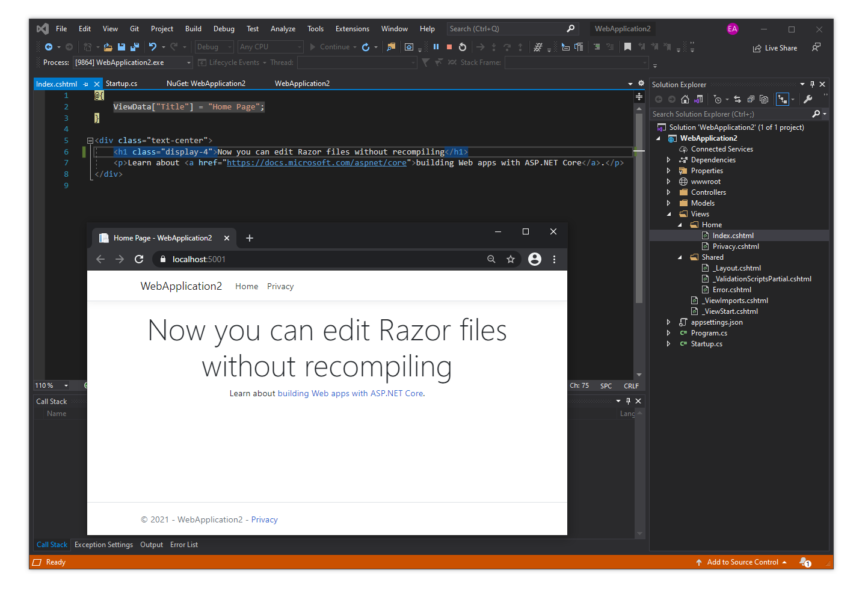
Task: Open Privacy link in browser navbar
Action: [x=280, y=287]
